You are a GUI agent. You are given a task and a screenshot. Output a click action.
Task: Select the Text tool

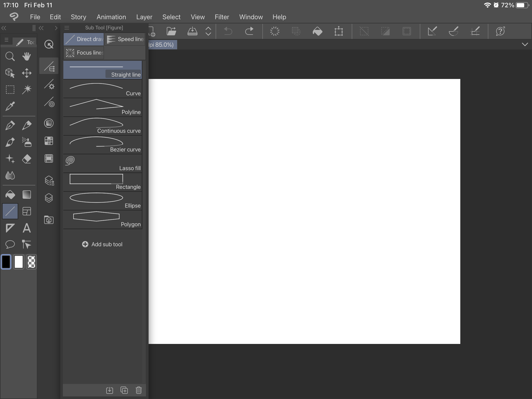pos(26,228)
